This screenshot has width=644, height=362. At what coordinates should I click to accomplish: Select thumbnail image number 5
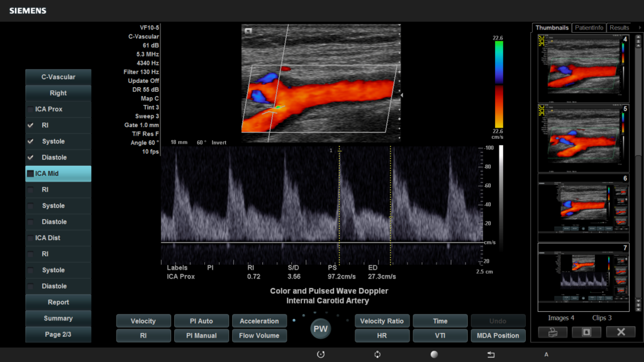[583, 137]
